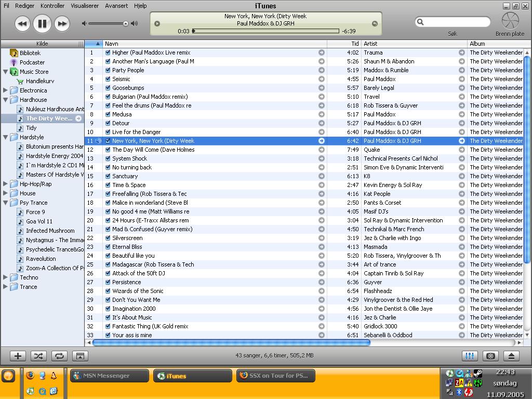Expand the Trance folder
This screenshot has width=532, height=399.
pyautogui.click(x=5, y=287)
